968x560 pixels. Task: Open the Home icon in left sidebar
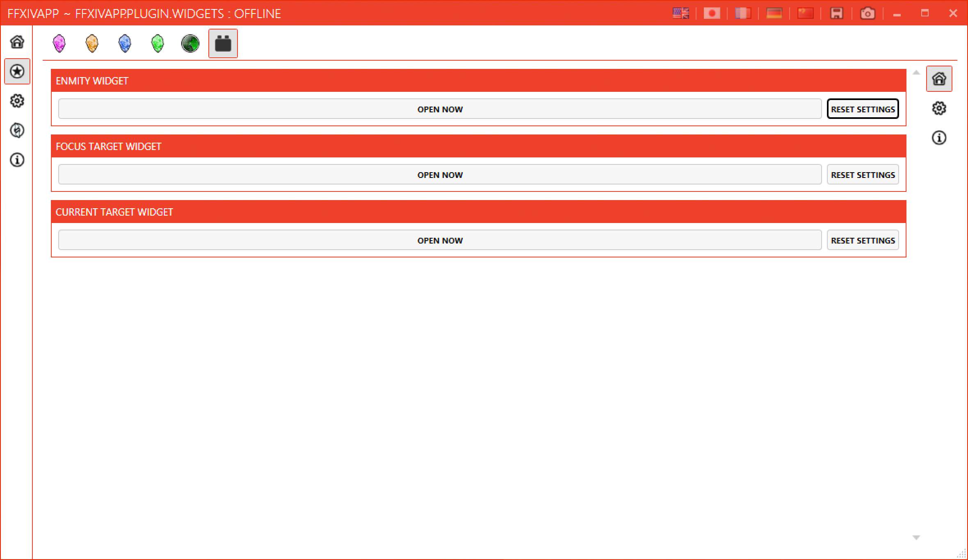17,41
